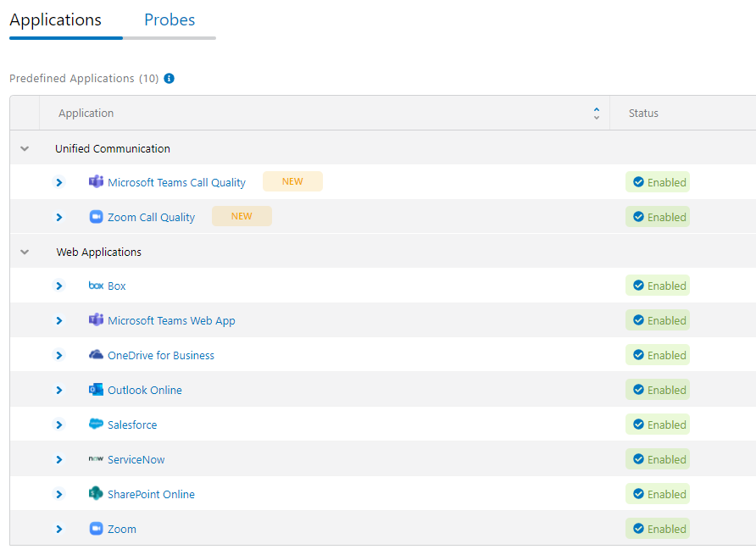Collapse the Web Applications section
This screenshot has height=555, width=756.
pyautogui.click(x=25, y=252)
